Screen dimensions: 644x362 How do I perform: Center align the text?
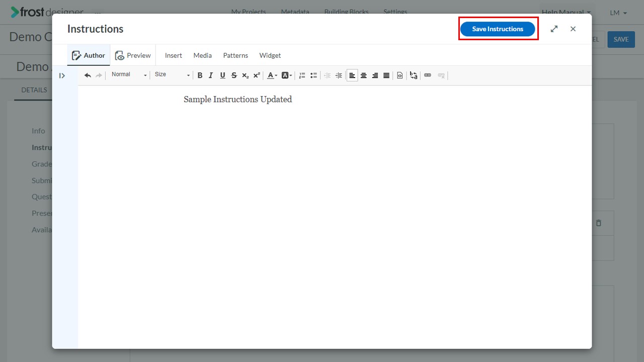point(364,75)
